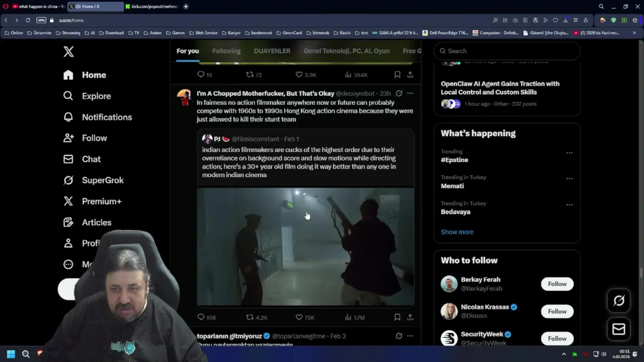
Task: Open a new browser tab
Action: tap(186, 7)
